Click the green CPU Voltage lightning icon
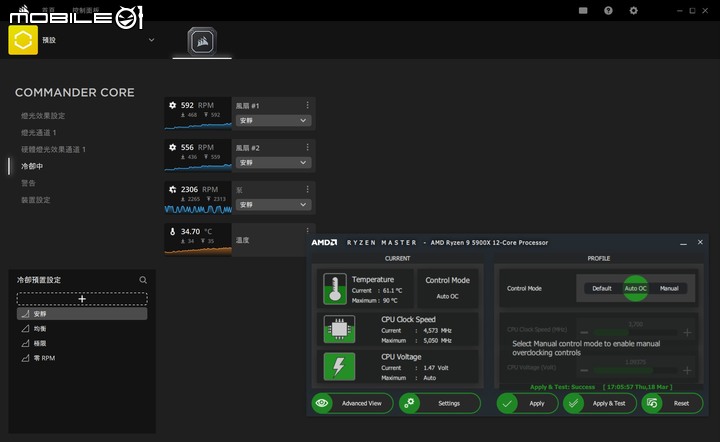 [x=339, y=366]
